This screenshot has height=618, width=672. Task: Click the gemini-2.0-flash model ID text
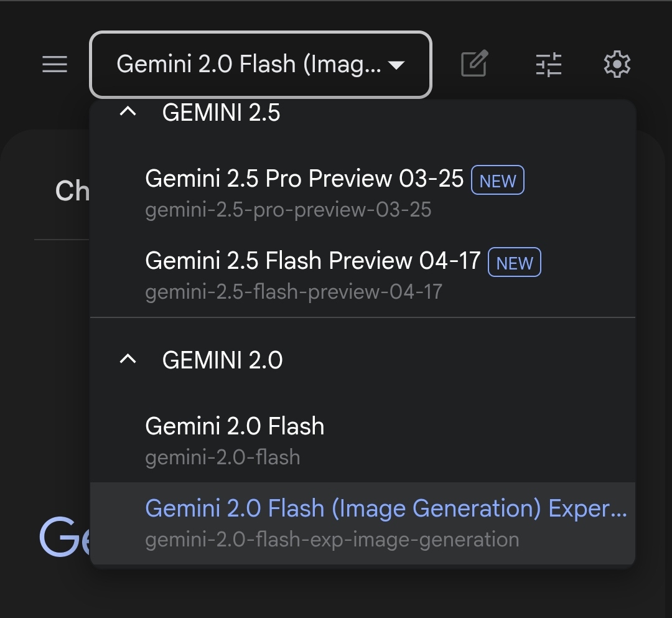pyautogui.click(x=222, y=457)
